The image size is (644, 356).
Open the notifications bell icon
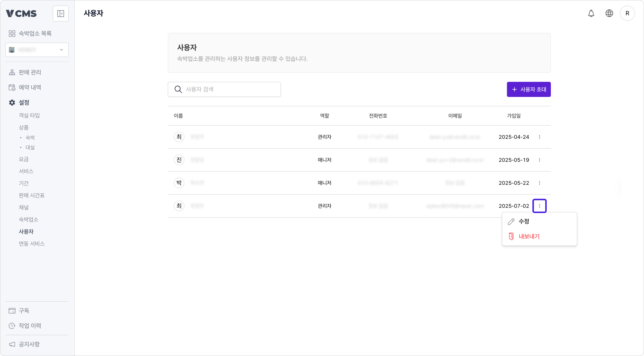591,13
